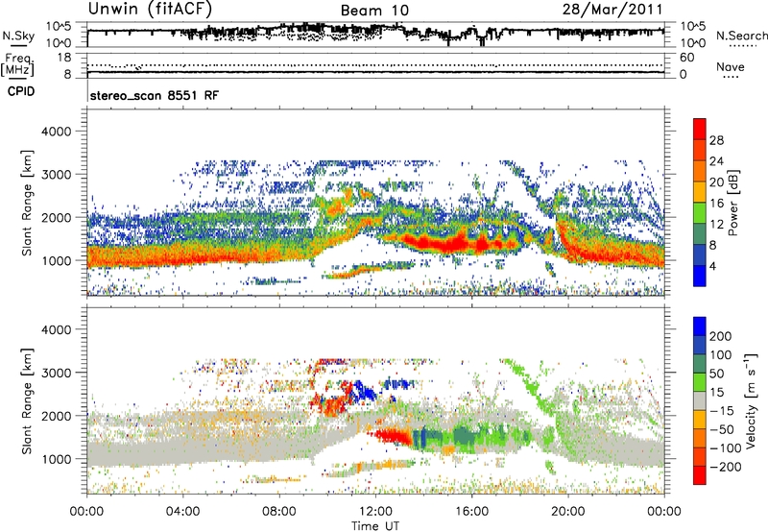The image size is (768, 532).
Task: Click the '28' power colorbar label
Action: coord(716,140)
